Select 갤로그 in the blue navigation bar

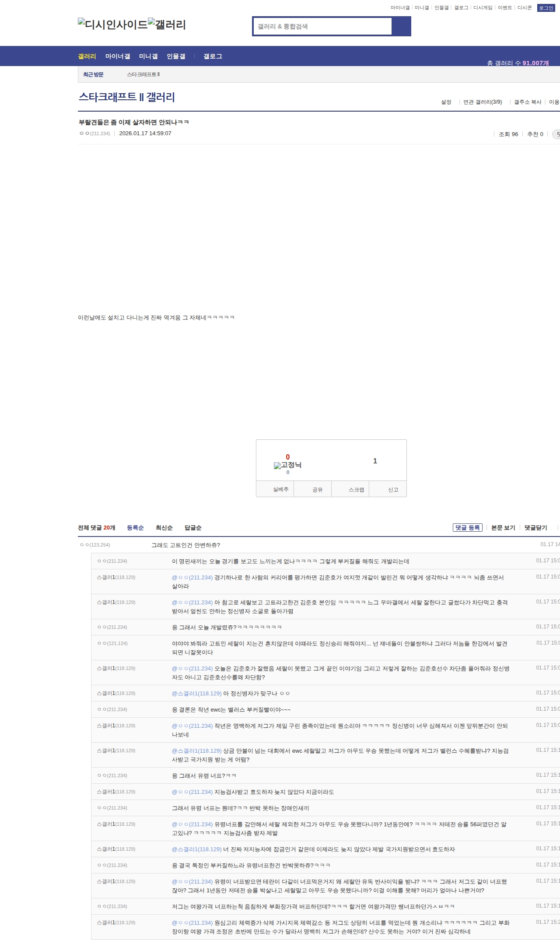point(213,56)
